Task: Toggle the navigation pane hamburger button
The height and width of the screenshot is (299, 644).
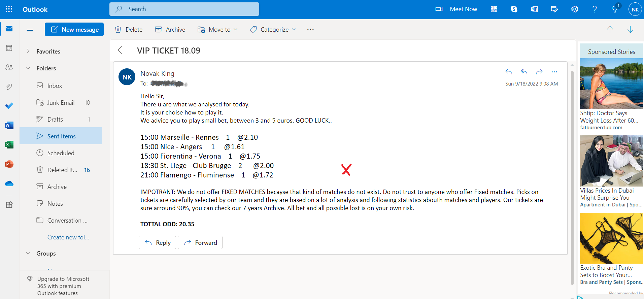Action: [x=30, y=30]
